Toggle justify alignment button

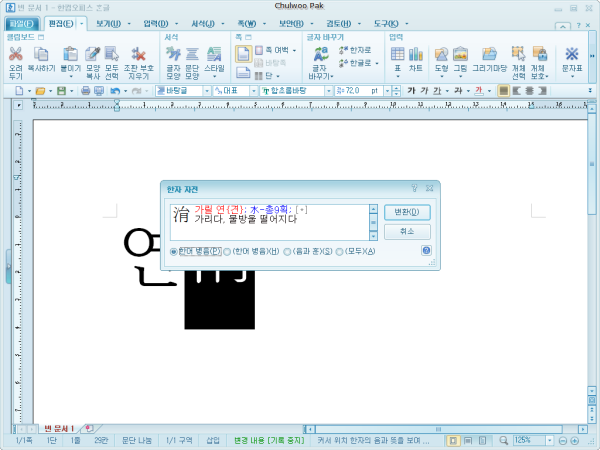click(x=504, y=91)
